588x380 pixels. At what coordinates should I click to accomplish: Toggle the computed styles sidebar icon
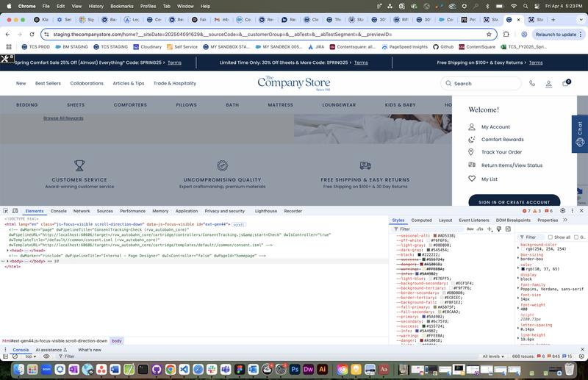click(508, 229)
